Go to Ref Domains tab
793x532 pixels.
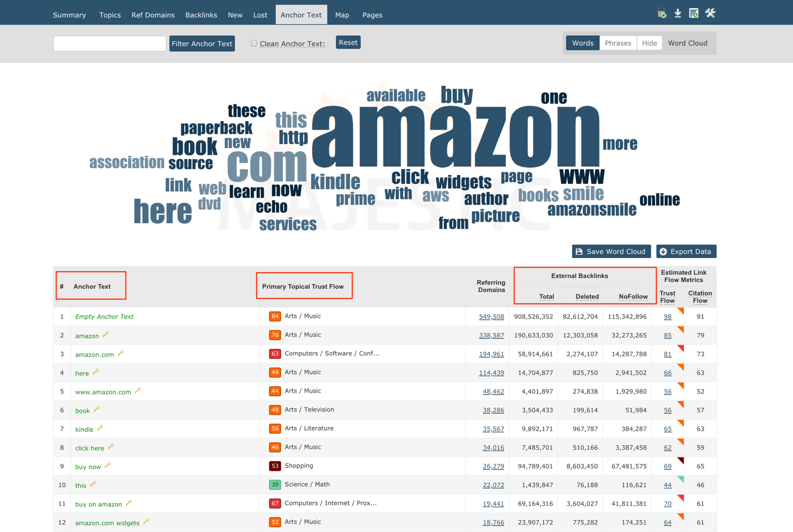coord(153,15)
